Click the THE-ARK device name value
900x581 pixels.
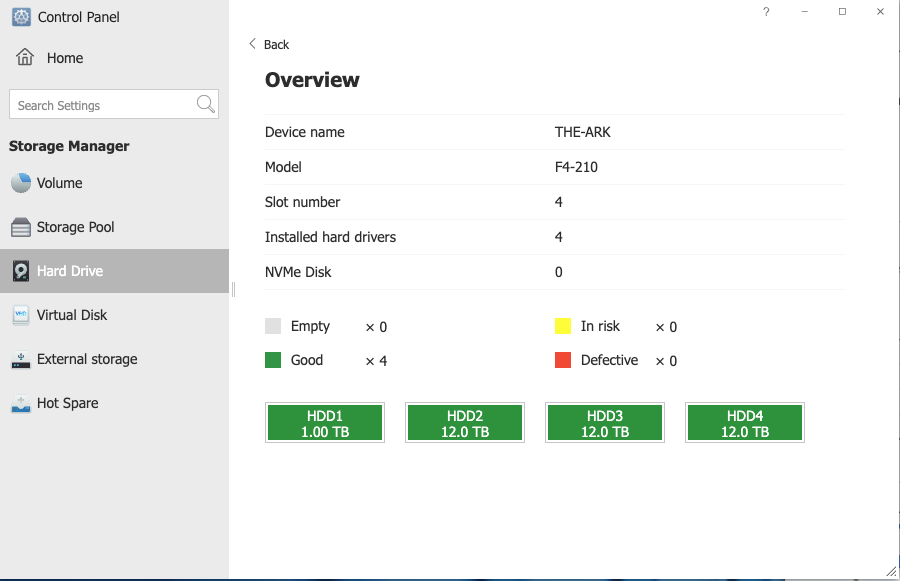click(583, 132)
